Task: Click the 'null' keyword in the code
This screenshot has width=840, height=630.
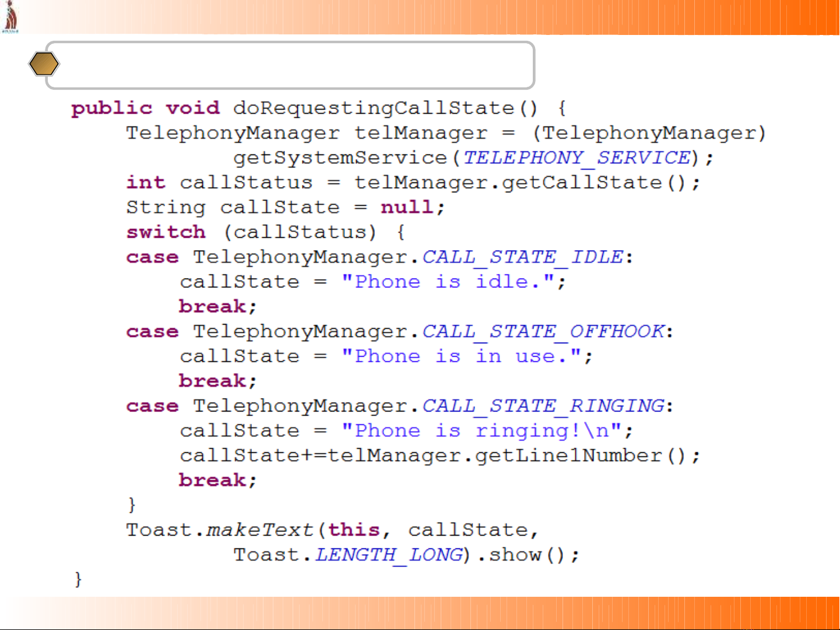Action: 407,207
